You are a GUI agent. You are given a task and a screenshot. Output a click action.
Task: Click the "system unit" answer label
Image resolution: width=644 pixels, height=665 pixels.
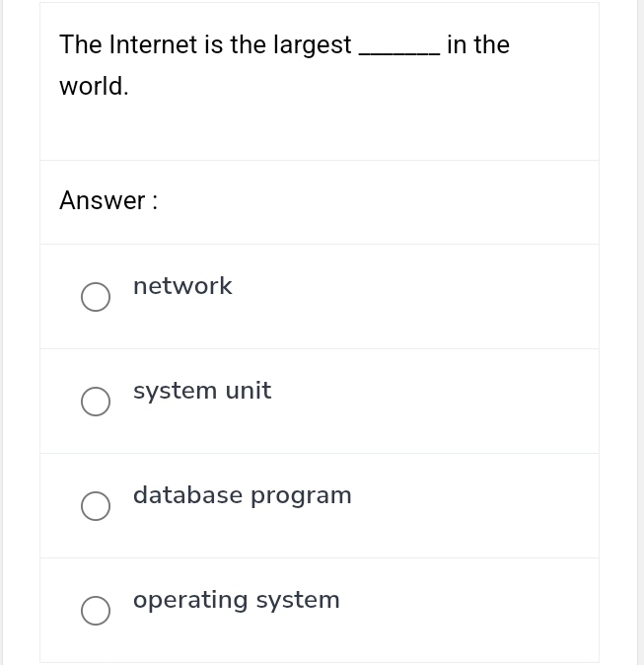pos(202,391)
